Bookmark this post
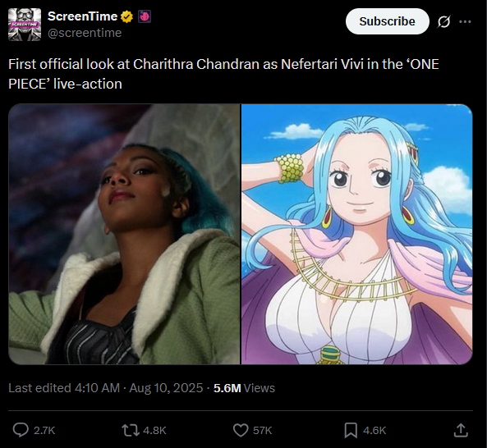Screen dimensions: 487x448 coord(351,430)
